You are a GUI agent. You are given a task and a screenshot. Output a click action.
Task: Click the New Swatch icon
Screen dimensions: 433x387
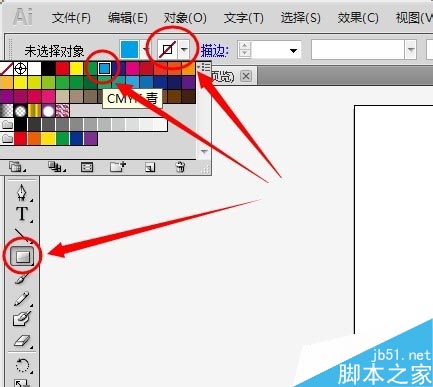(x=150, y=167)
